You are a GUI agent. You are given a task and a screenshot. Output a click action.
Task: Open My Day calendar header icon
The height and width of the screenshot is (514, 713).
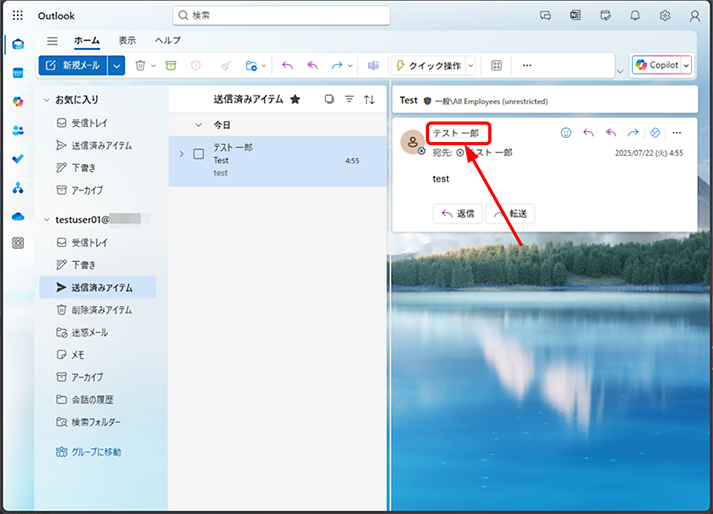[605, 16]
